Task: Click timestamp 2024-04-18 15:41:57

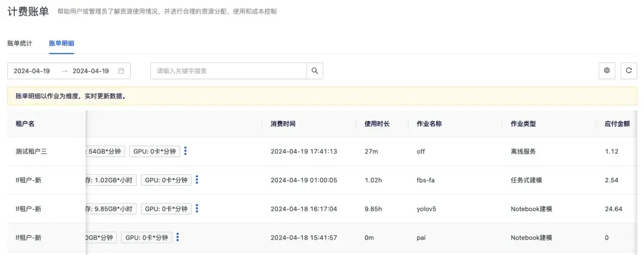Action: (x=304, y=238)
